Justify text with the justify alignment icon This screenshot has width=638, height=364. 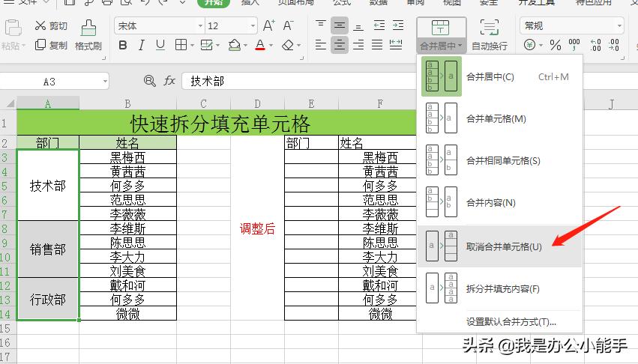point(377,44)
